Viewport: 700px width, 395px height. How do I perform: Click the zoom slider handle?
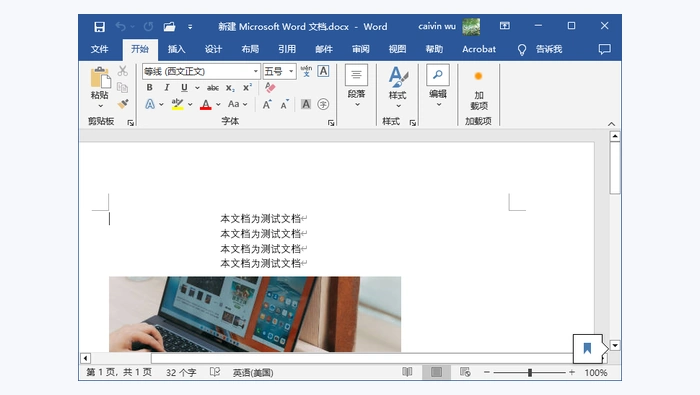tap(530, 372)
